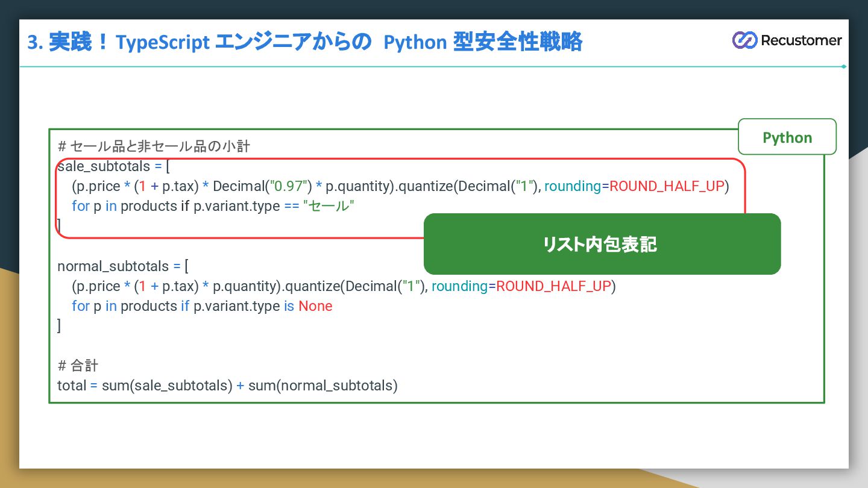Click ROUND_HALF_UP in the sale_subtotals line
868x488 pixels.
[666, 186]
